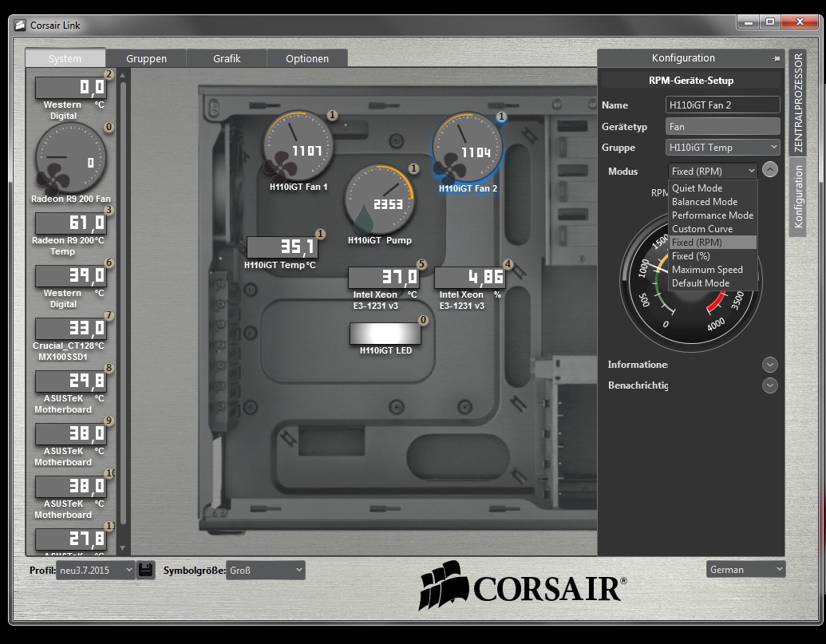Choose Fixed (%) from the list
Viewport: 826px width, 644px height.
(x=713, y=256)
